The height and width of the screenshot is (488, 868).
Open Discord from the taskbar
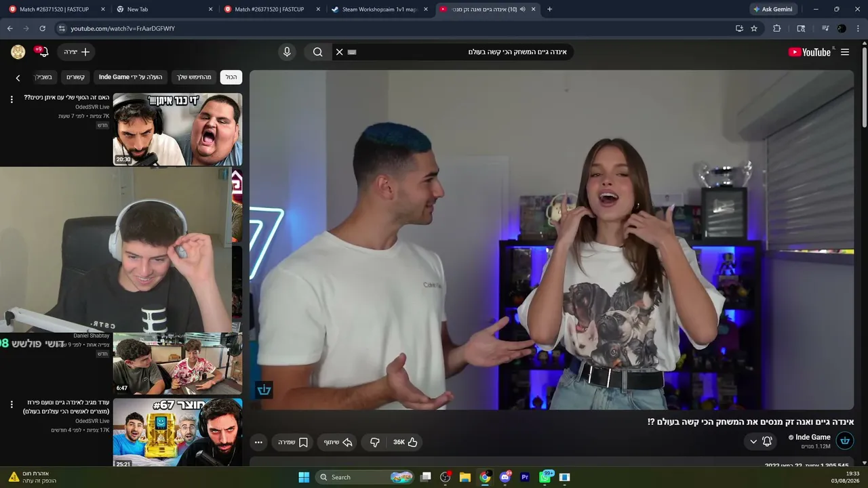[x=505, y=477]
